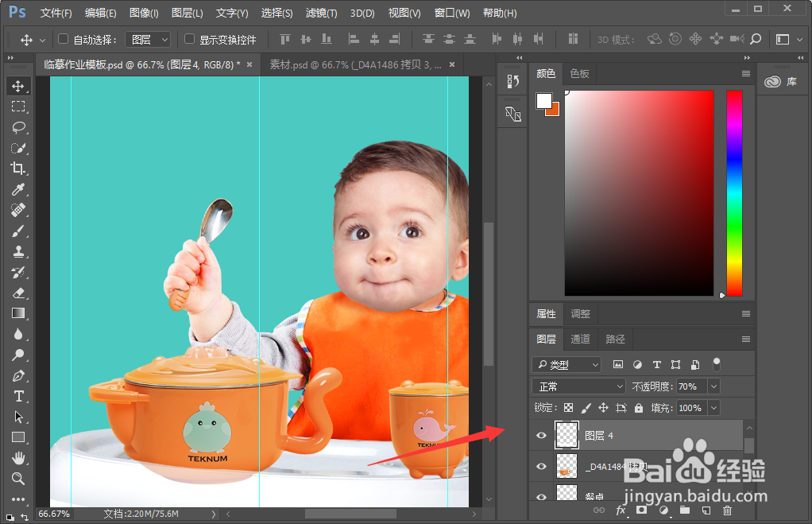
Task: Click the opacity 70% input field
Action: coord(692,386)
